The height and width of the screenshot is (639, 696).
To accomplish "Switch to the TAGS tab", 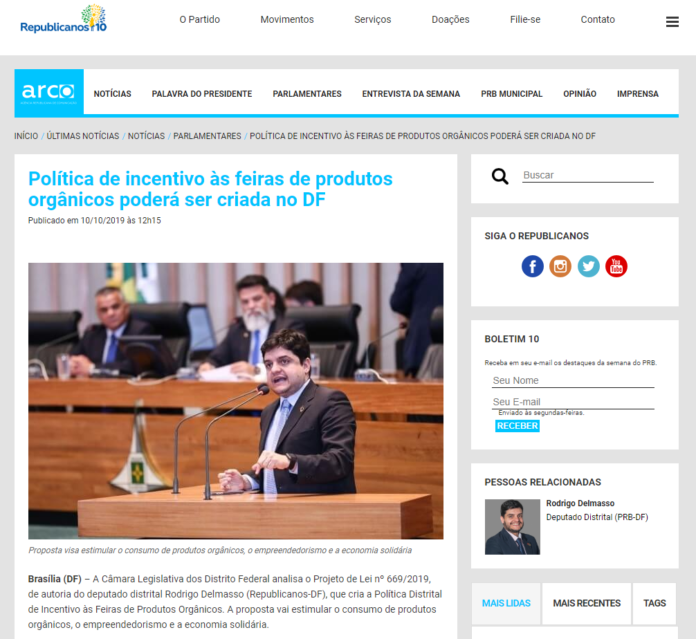I will click(x=654, y=603).
